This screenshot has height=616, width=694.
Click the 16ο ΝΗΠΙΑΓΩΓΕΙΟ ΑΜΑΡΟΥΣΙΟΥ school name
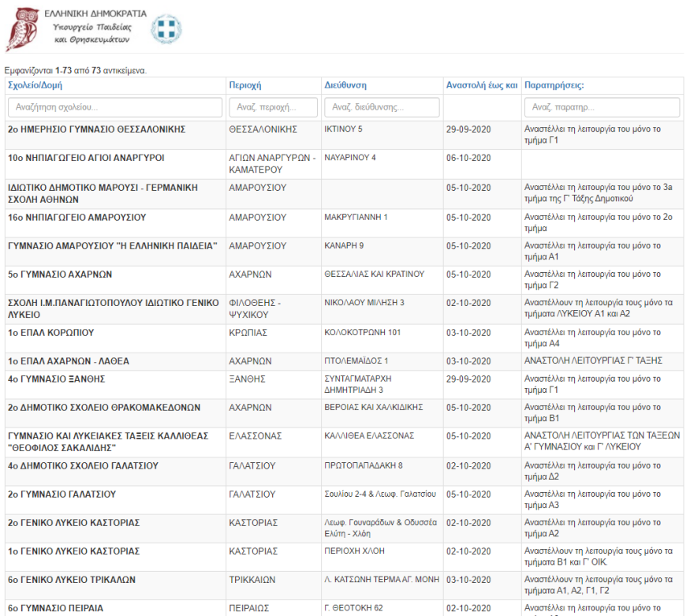point(76,217)
